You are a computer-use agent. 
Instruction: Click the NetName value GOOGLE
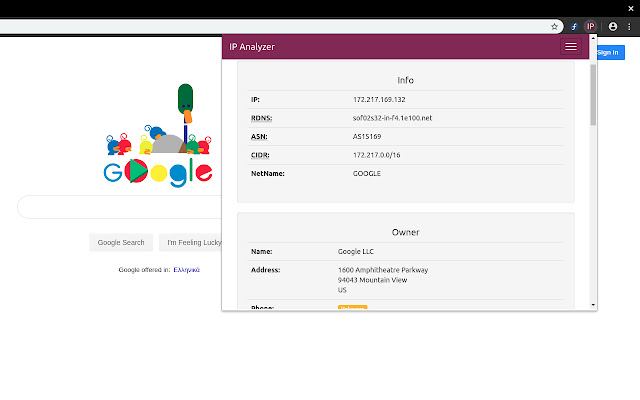click(x=367, y=173)
